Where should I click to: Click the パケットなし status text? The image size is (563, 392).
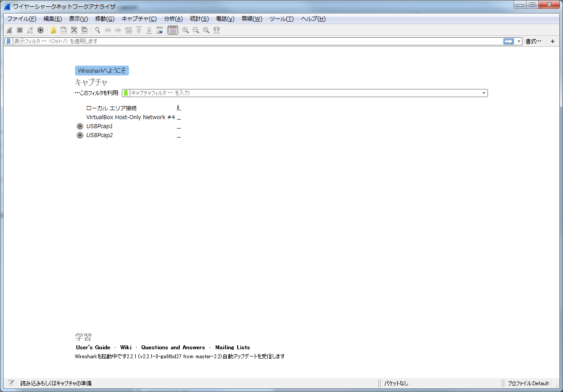tap(396, 383)
